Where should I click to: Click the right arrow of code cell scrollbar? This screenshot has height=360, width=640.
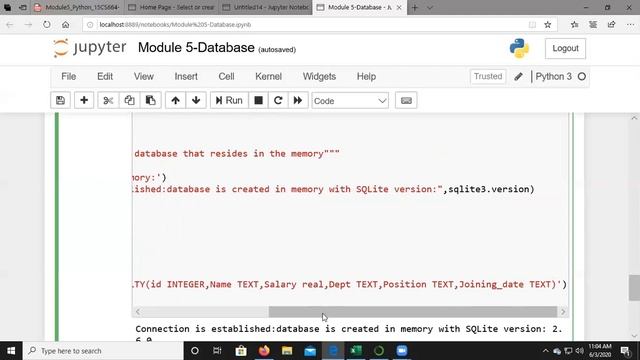[563, 311]
